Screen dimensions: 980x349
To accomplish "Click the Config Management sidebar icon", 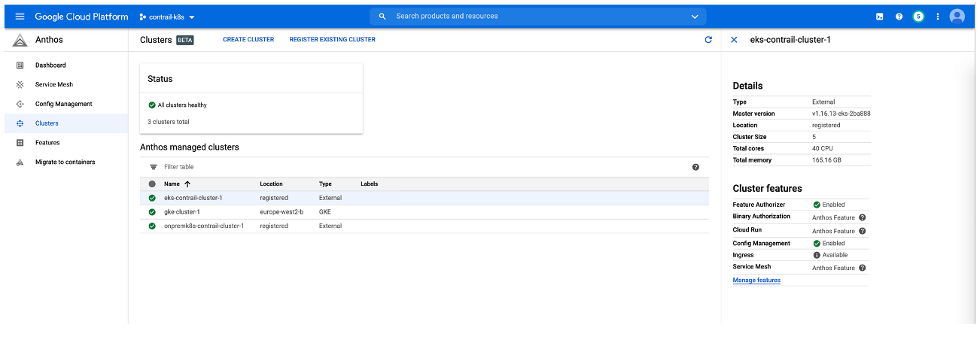I will coord(20,104).
